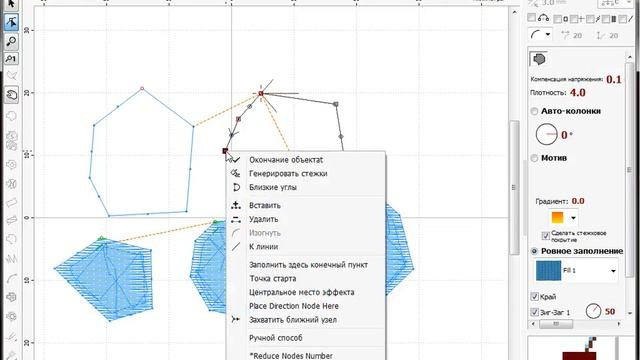Choose Вставить from the context menu
Viewport: 640px width, 360px height.
[x=264, y=205]
